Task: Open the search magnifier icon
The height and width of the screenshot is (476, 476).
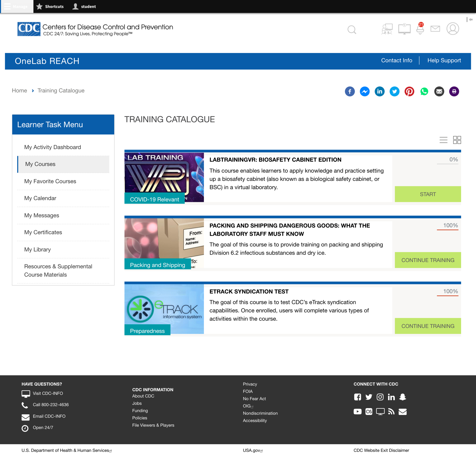Action: point(352,30)
